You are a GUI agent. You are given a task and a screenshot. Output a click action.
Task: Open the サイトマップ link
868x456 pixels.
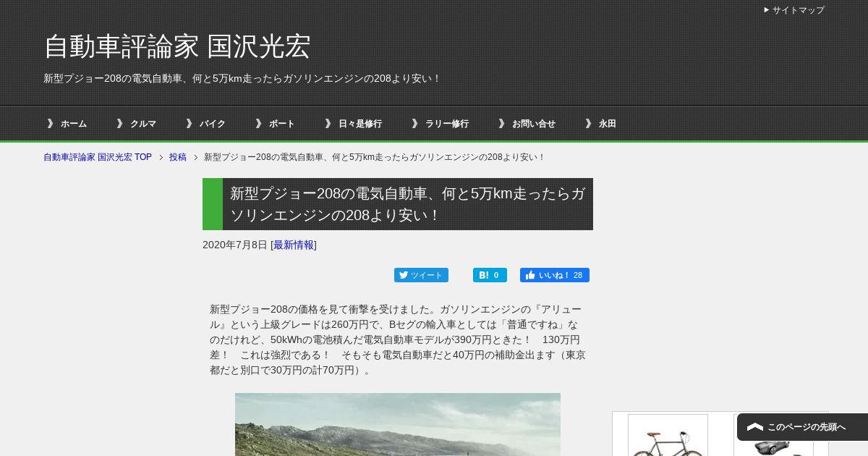[x=798, y=10]
